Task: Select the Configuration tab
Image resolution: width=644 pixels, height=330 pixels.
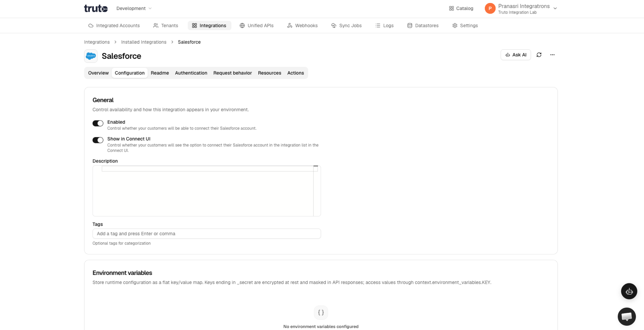Action: 130,73
